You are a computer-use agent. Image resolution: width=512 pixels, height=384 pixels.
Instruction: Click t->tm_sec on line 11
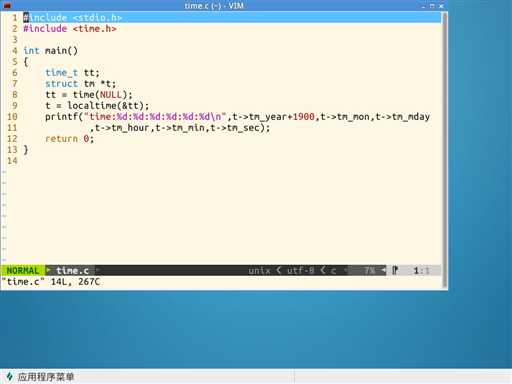tap(235, 128)
